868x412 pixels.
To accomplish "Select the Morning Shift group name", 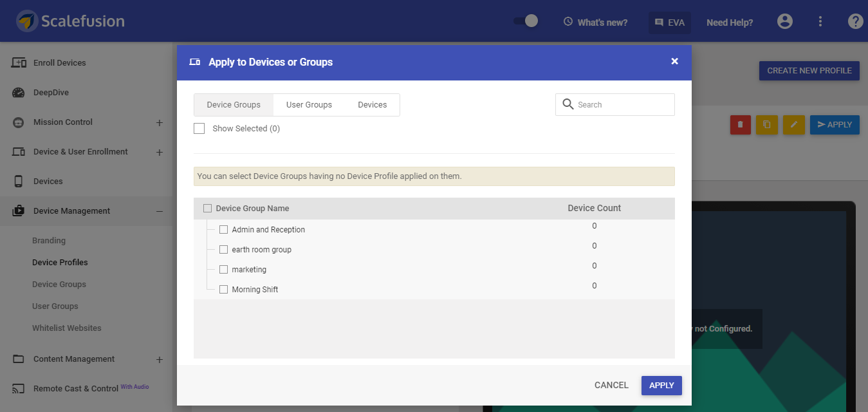I will 255,290.
